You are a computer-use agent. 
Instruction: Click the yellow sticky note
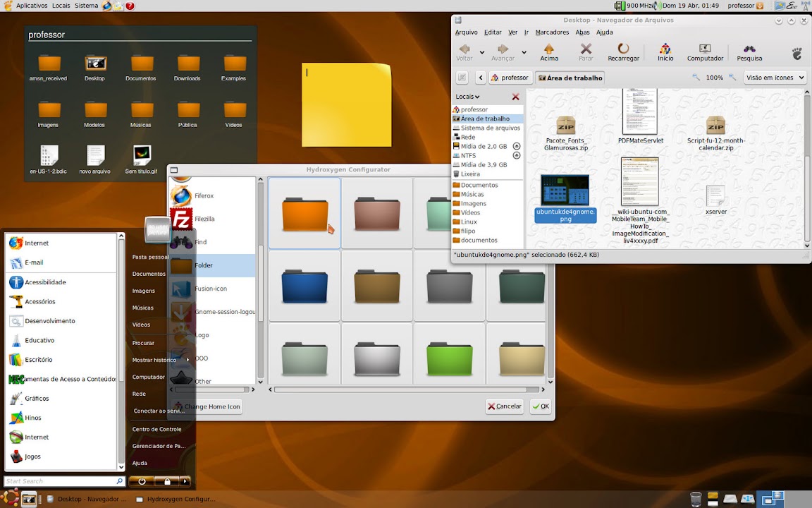(x=347, y=104)
